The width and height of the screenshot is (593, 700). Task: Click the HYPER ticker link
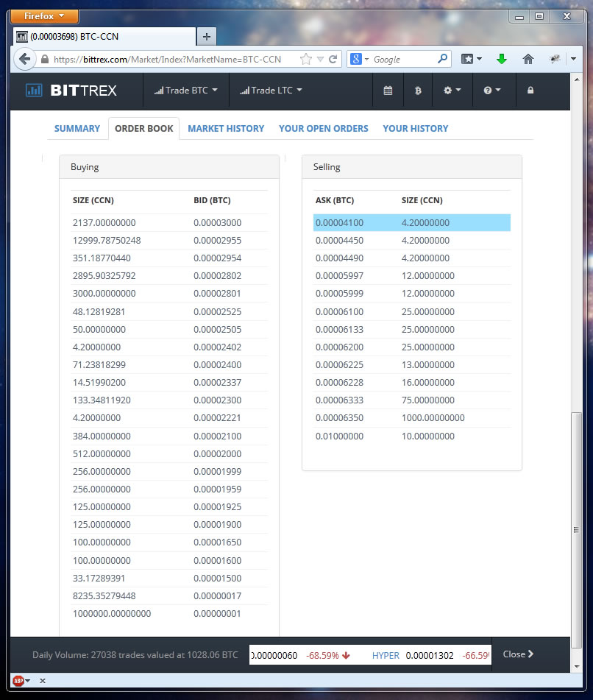386,655
